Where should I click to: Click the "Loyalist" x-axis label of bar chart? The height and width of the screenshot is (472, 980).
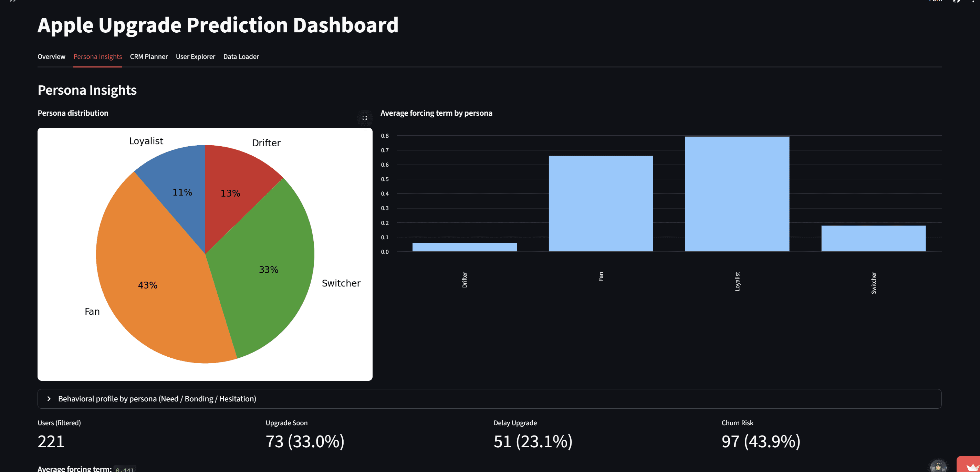click(737, 282)
